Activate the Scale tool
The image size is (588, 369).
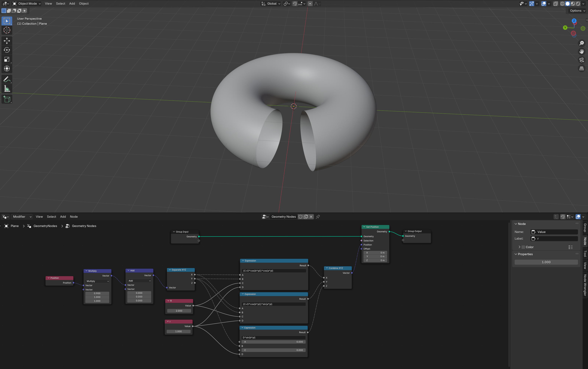coord(7,59)
